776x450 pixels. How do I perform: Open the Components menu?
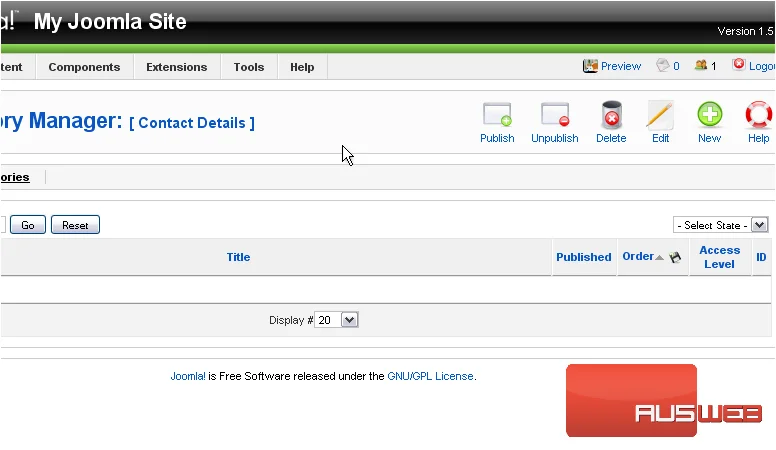pyautogui.click(x=84, y=67)
